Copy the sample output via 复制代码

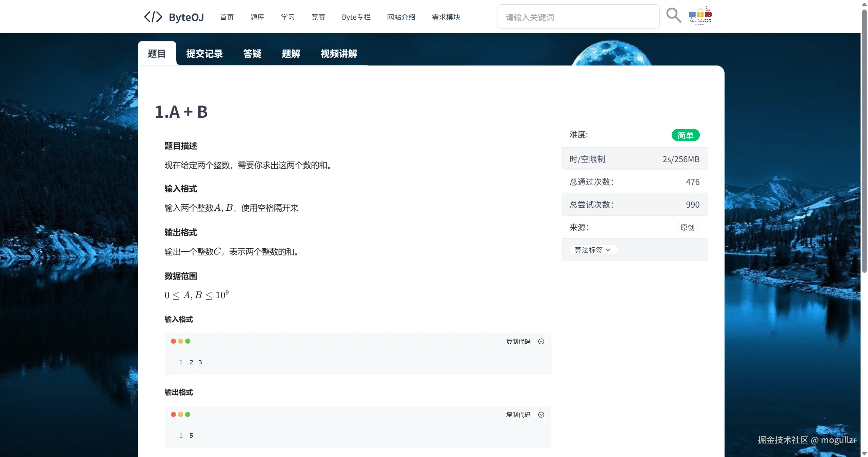(x=518, y=415)
